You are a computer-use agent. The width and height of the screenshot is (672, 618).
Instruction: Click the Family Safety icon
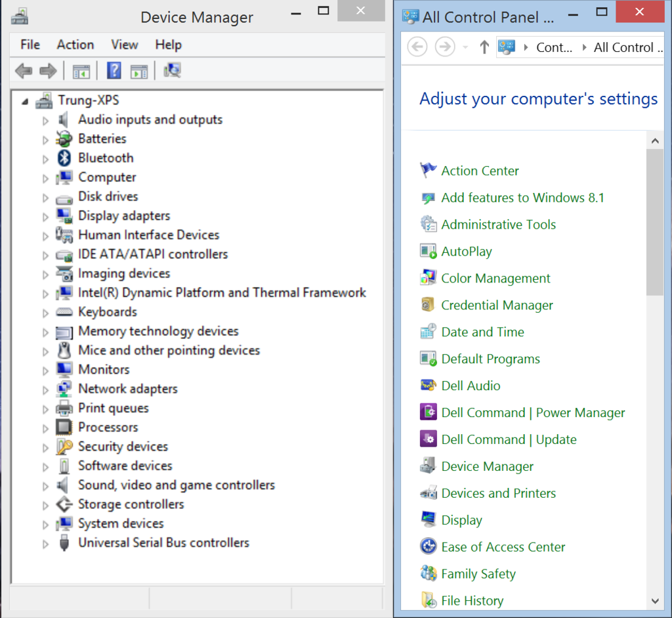click(x=428, y=573)
